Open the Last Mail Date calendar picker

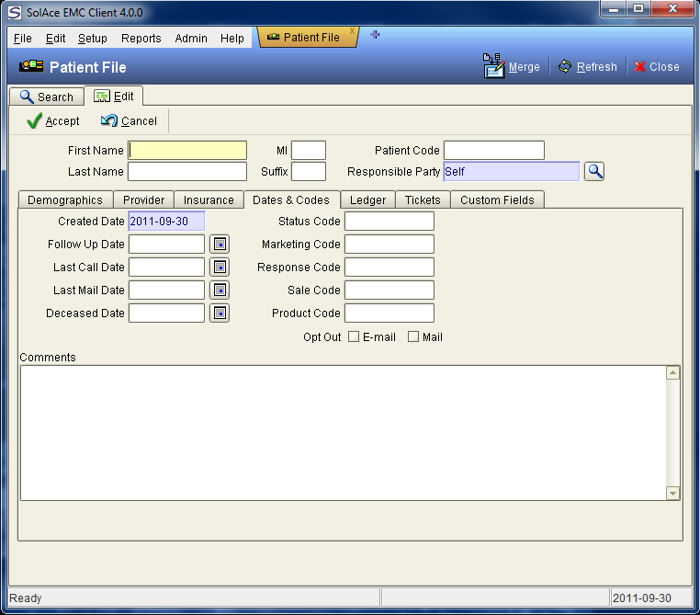click(x=220, y=290)
